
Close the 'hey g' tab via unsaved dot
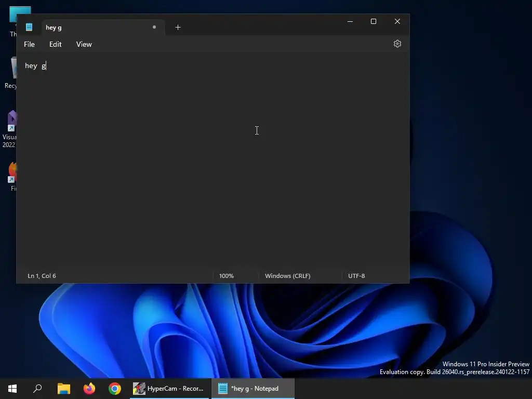(x=154, y=27)
